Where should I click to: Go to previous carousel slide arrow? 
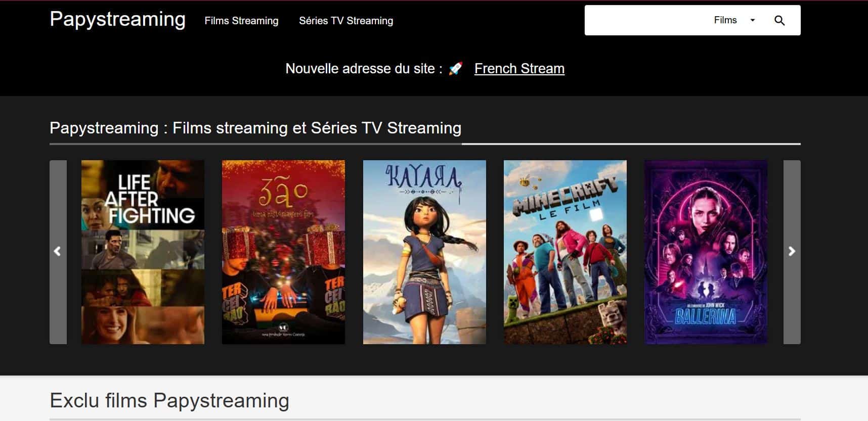point(58,252)
